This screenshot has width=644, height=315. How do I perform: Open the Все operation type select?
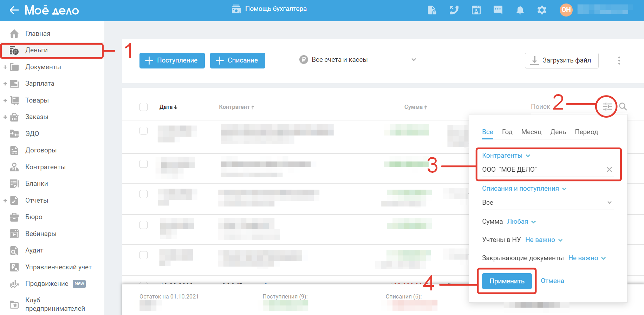coord(548,203)
